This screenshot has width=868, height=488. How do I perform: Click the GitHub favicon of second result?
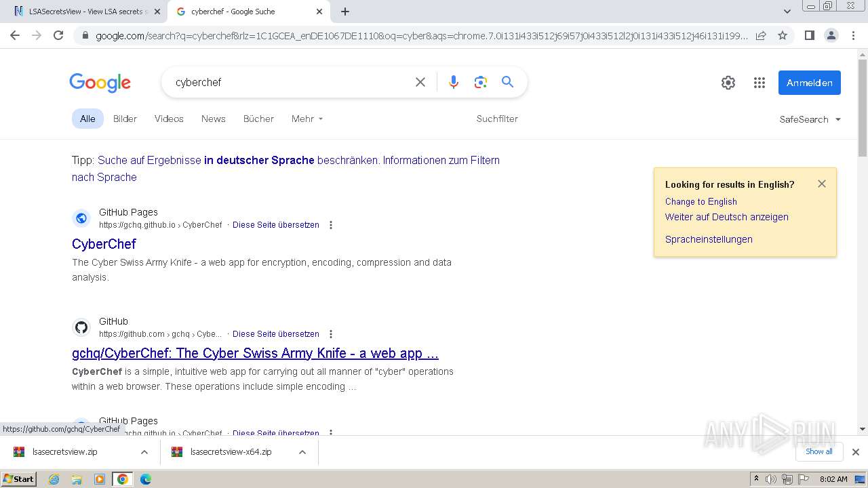81,328
